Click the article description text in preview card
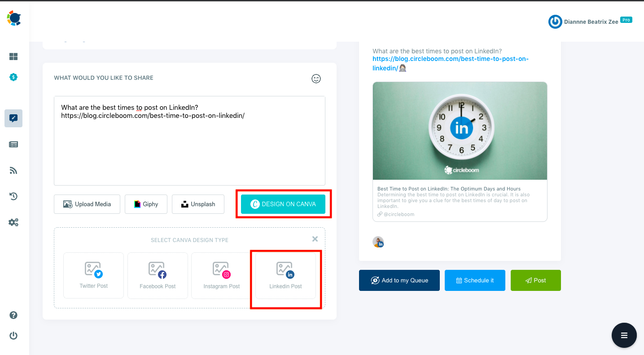644x355 pixels. pyautogui.click(x=454, y=200)
